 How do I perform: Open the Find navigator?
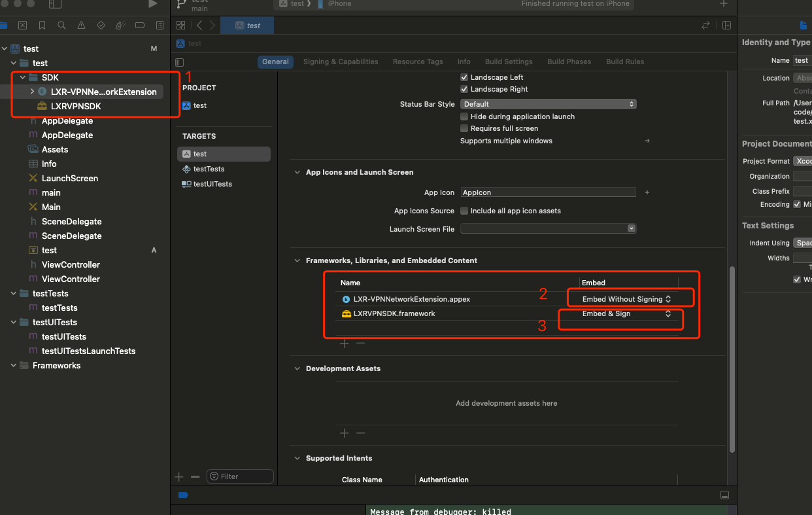pos(61,26)
